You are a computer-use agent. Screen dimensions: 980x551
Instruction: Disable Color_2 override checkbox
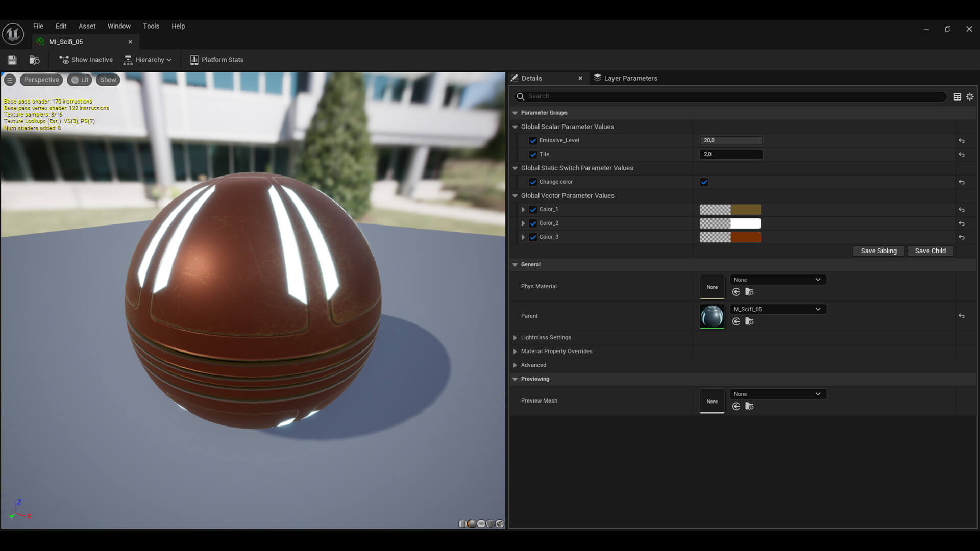click(x=533, y=223)
